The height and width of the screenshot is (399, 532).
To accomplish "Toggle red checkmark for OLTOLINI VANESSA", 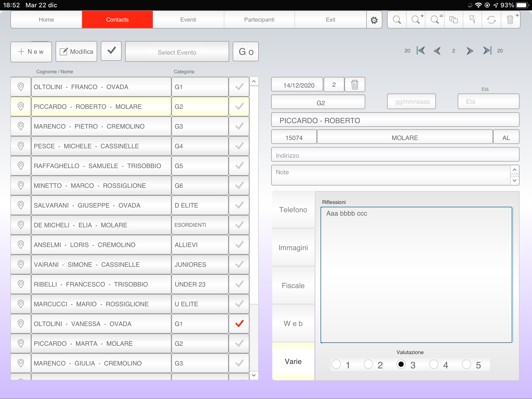I will (239, 324).
